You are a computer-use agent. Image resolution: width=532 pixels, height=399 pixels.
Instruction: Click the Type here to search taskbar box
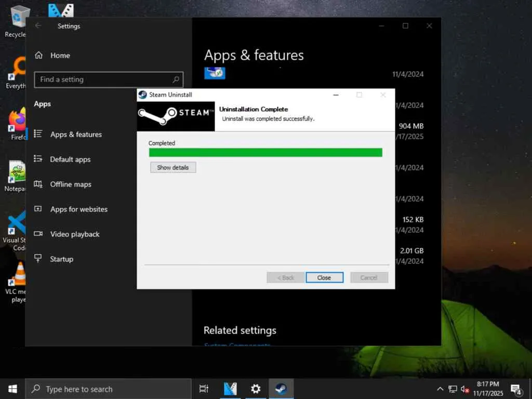(x=109, y=389)
